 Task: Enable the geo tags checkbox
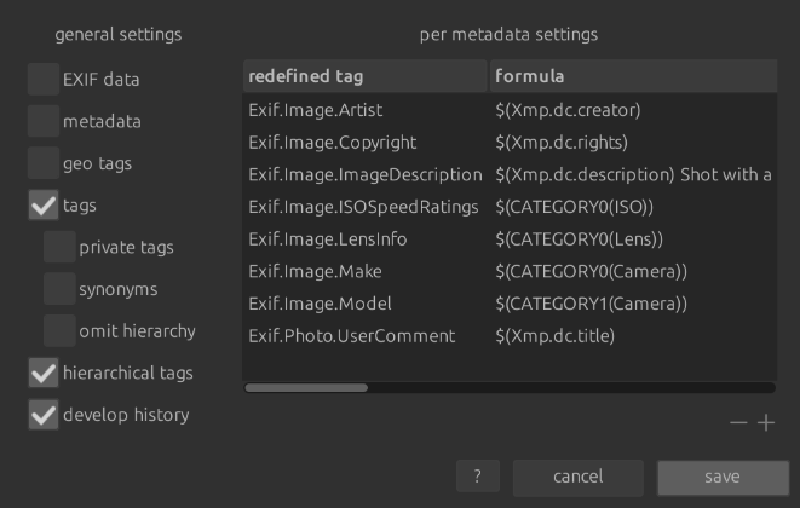click(x=43, y=163)
